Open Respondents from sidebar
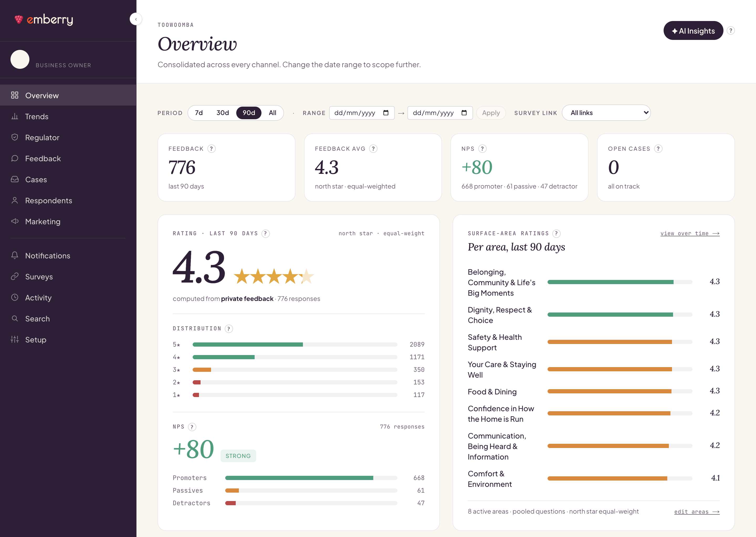Screen dimensions: 756x537 click(68, 200)
